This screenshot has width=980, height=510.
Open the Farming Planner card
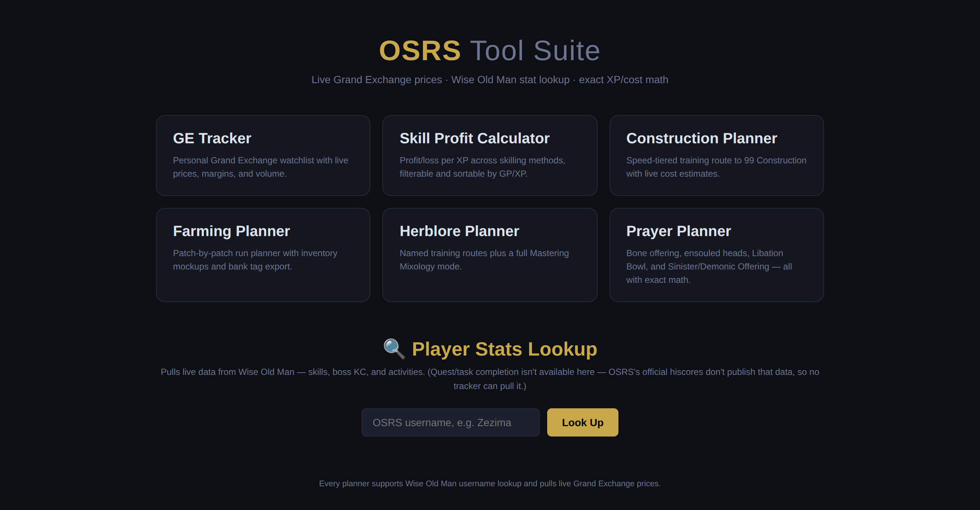coord(263,255)
